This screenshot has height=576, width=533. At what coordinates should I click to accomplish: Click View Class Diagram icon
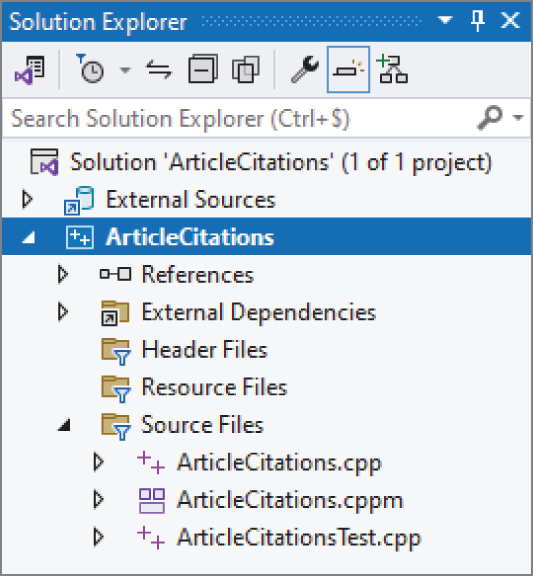392,69
